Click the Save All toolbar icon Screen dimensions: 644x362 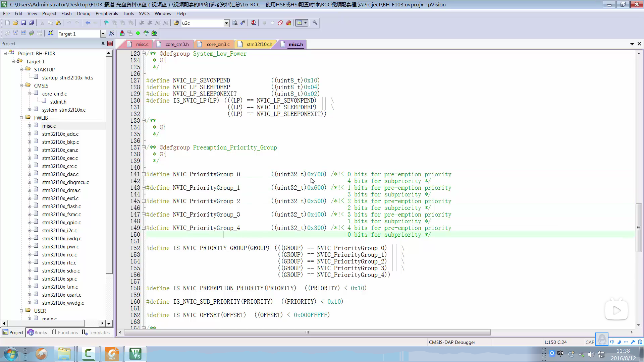(x=32, y=23)
